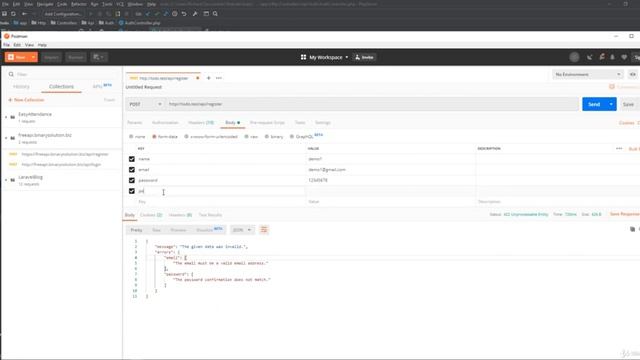Select the form-data body type radio
640x360 pixels.
coord(154,137)
